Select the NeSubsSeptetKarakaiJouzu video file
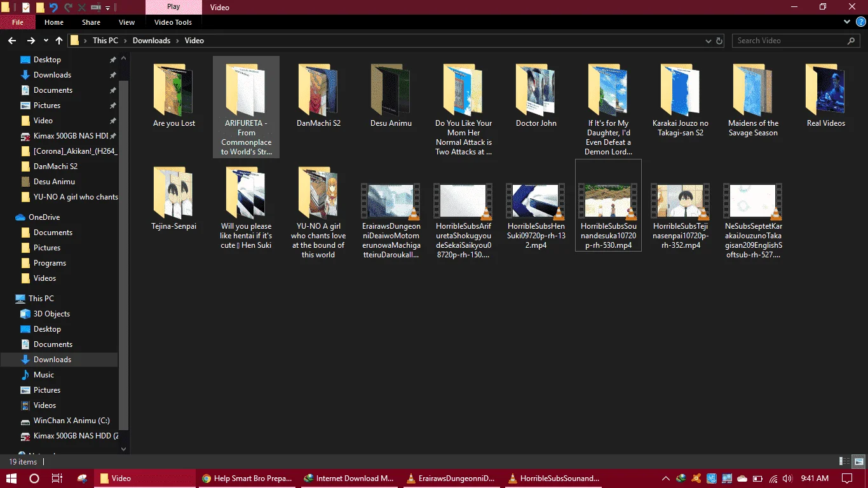 (753, 221)
